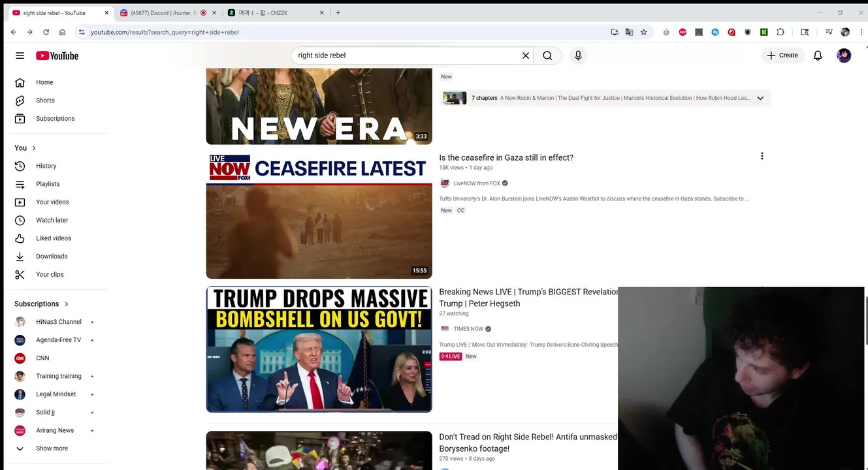Open the Extensions puzzle piece menu
Viewport: 868px width, 470px height.
[x=780, y=32]
